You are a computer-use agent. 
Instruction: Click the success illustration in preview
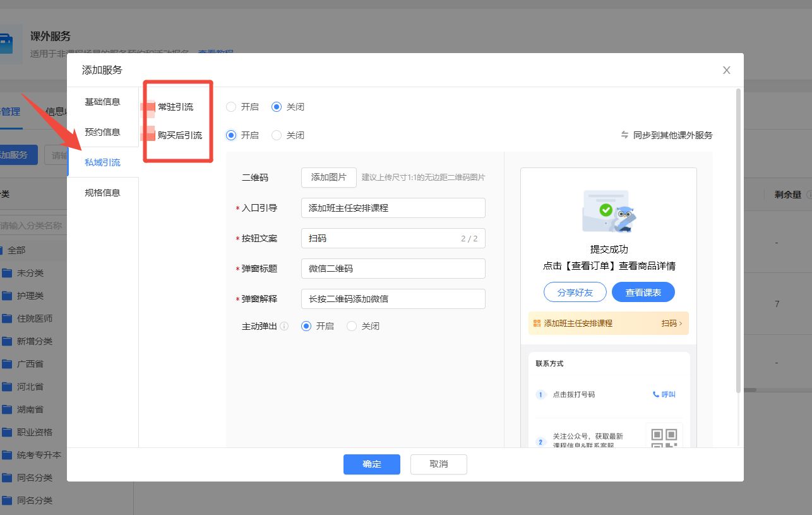point(607,212)
